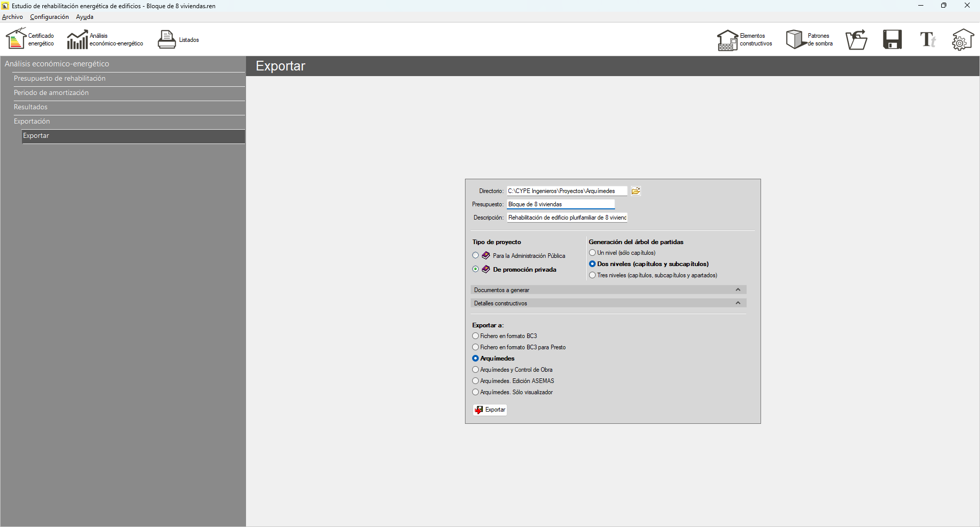
Task: Open the Configuración menu
Action: click(50, 17)
